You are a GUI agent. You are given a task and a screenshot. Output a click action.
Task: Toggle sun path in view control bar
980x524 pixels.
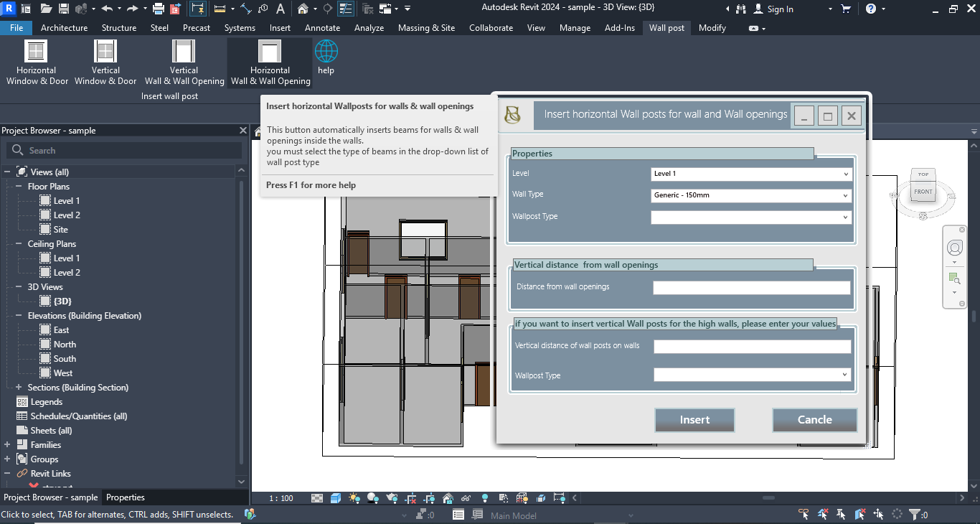click(354, 498)
